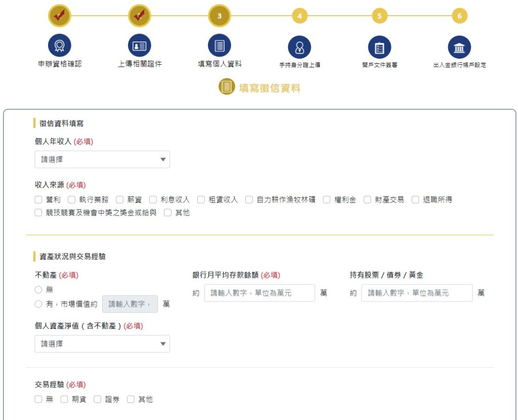This screenshot has width=518, height=420.
Task: Click the 出入金銀行帳戶設定 bank icon
Action: coord(459,48)
